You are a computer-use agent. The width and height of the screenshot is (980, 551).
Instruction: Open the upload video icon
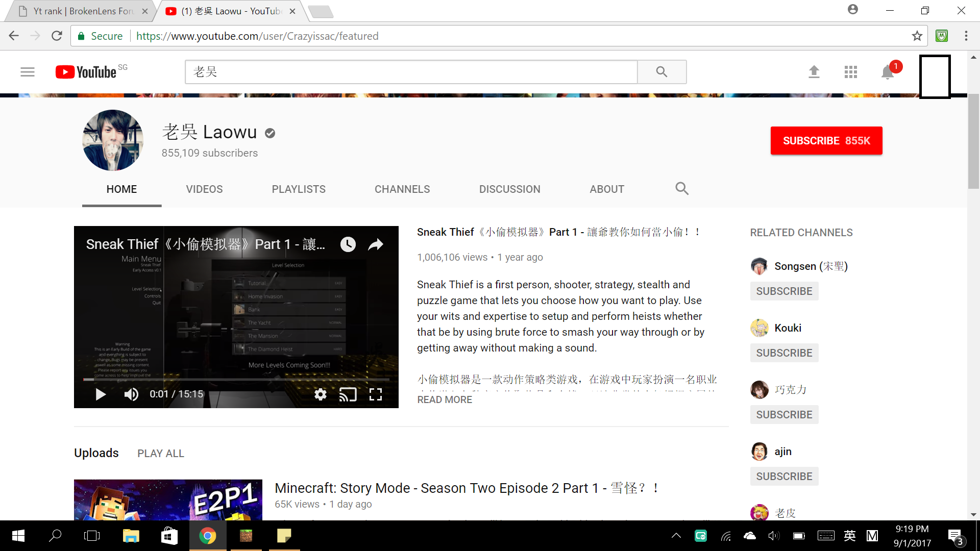pyautogui.click(x=814, y=72)
